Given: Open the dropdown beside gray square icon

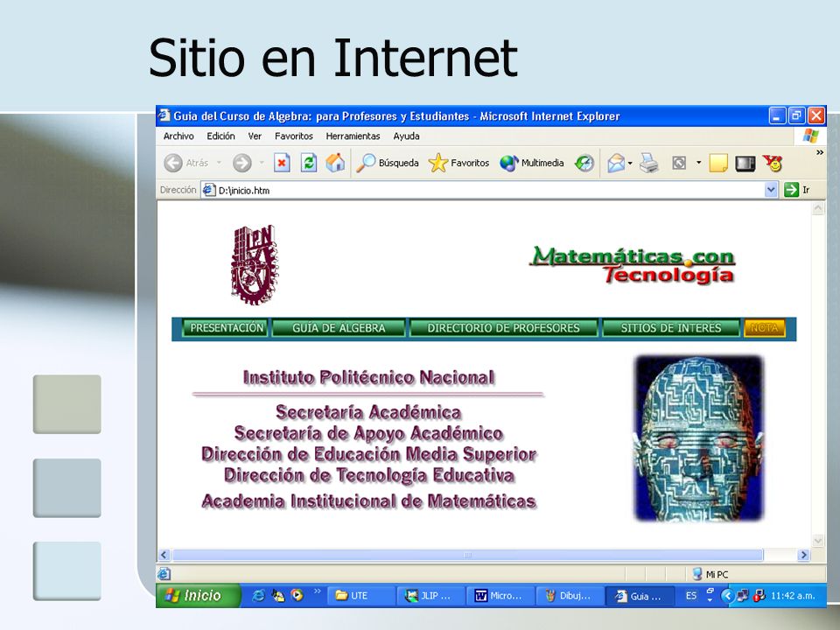Looking at the screenshot, I should (698, 163).
